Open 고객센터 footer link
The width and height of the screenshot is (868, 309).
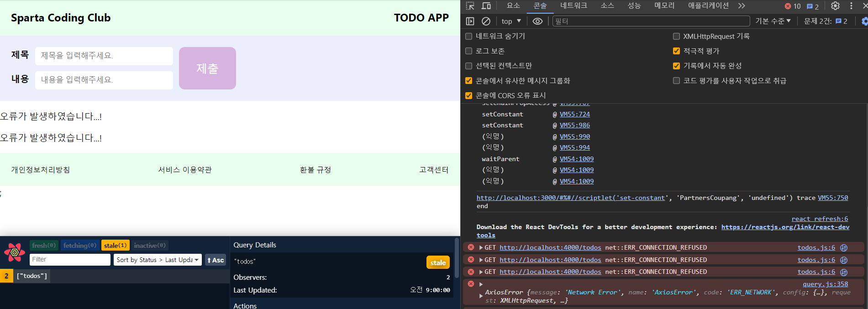(434, 170)
